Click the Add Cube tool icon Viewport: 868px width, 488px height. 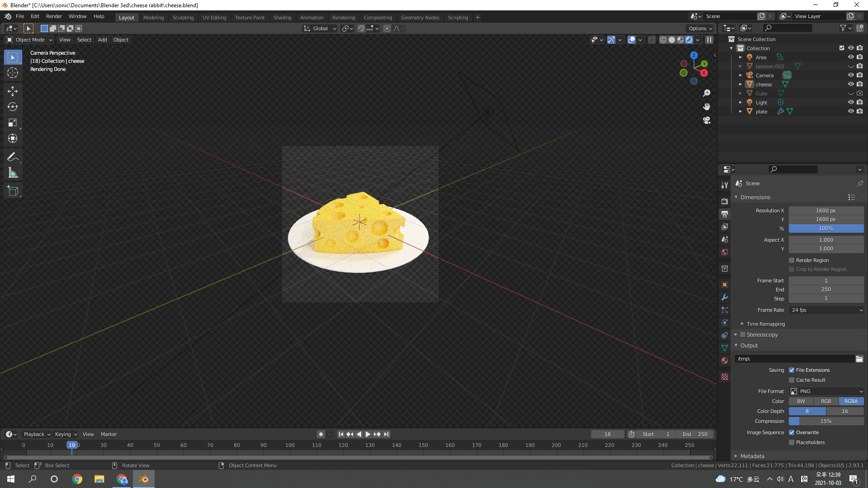(x=13, y=191)
